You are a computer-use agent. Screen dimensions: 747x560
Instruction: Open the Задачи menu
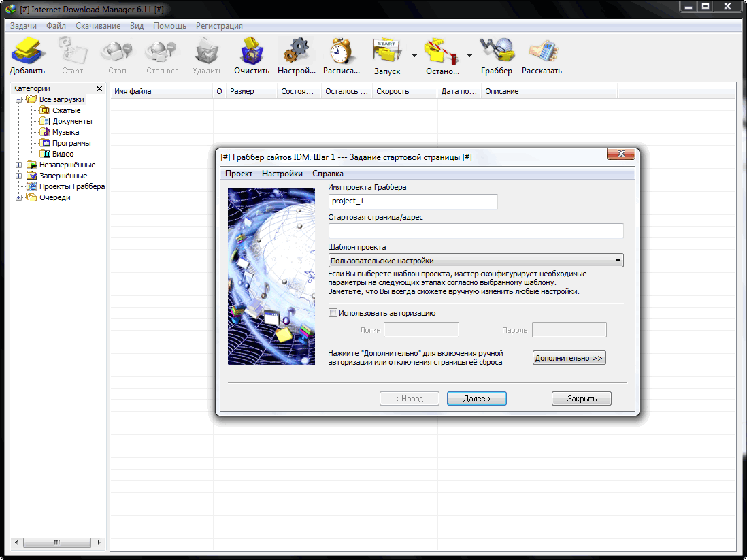23,26
